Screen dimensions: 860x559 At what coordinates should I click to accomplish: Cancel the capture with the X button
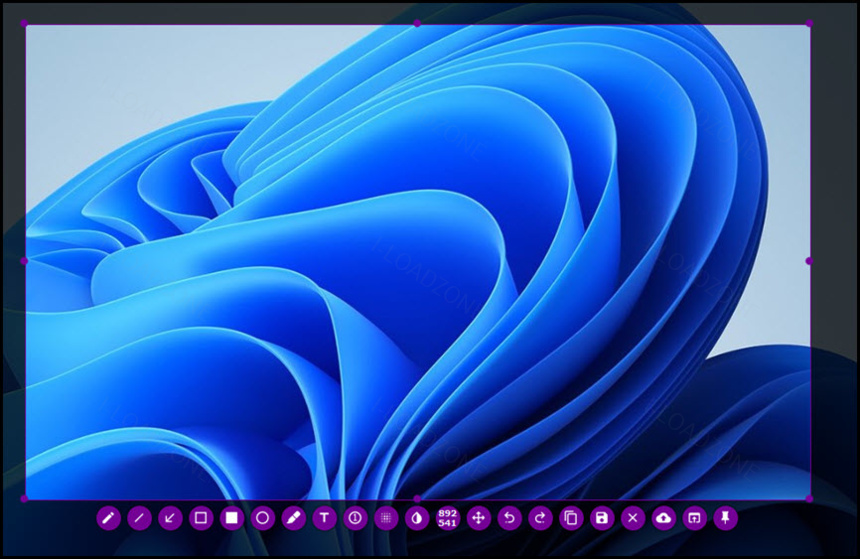(632, 518)
